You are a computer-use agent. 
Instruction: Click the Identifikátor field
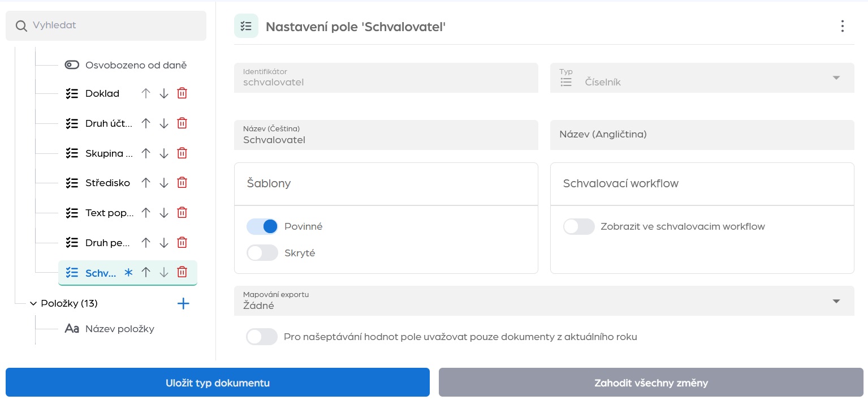click(386, 78)
